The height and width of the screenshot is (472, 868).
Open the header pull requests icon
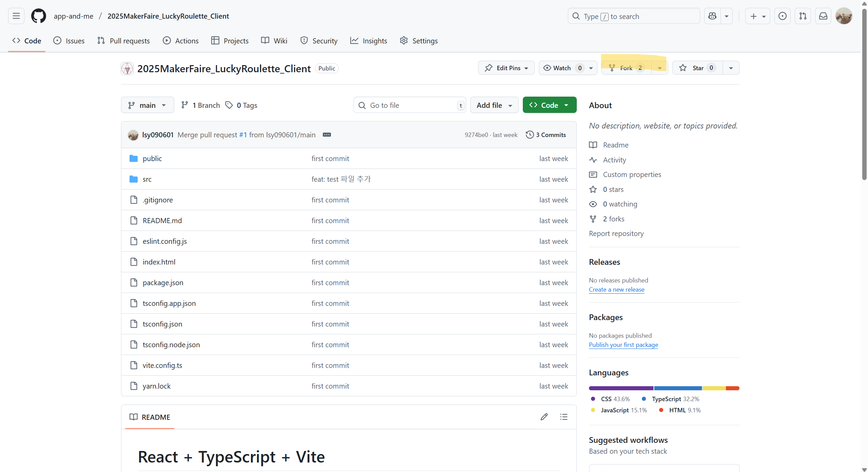(803, 16)
